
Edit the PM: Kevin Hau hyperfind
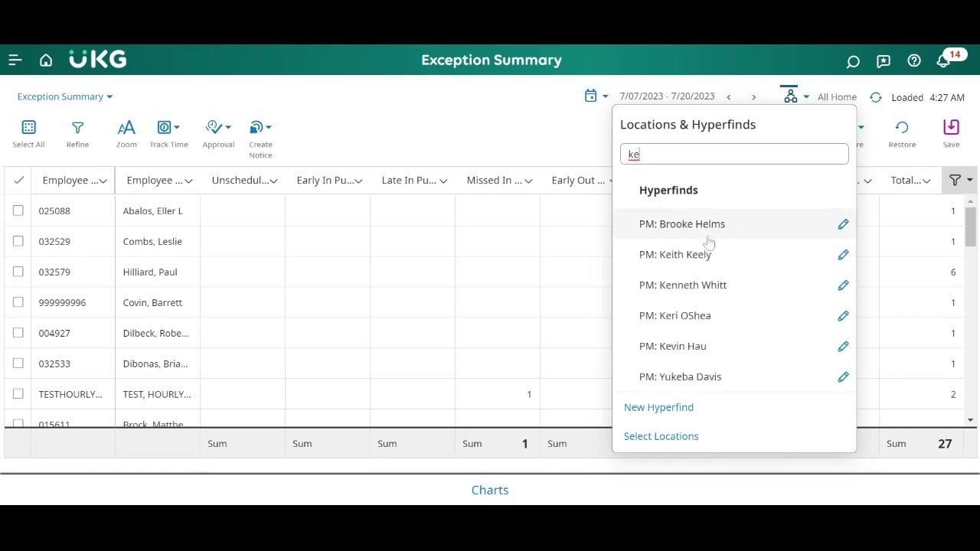pos(843,347)
